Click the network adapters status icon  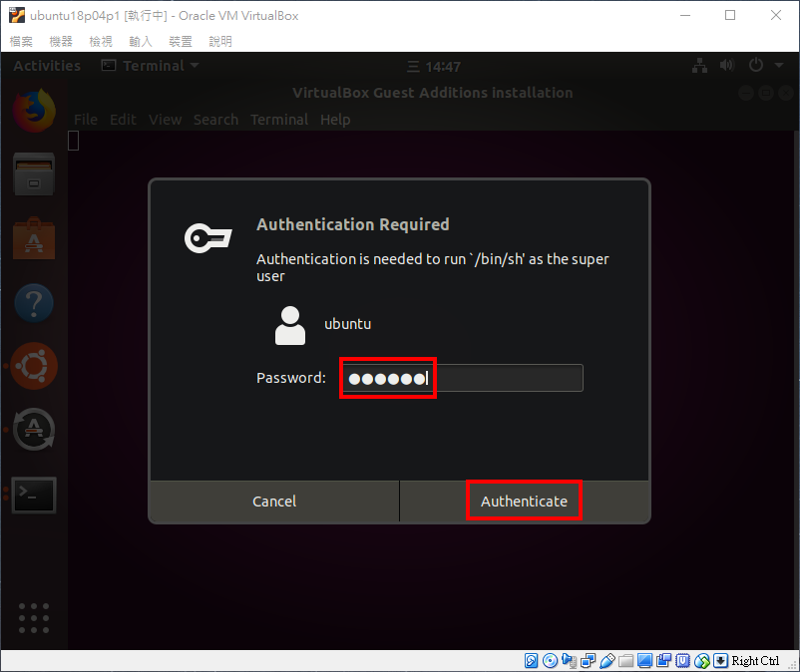click(588, 661)
